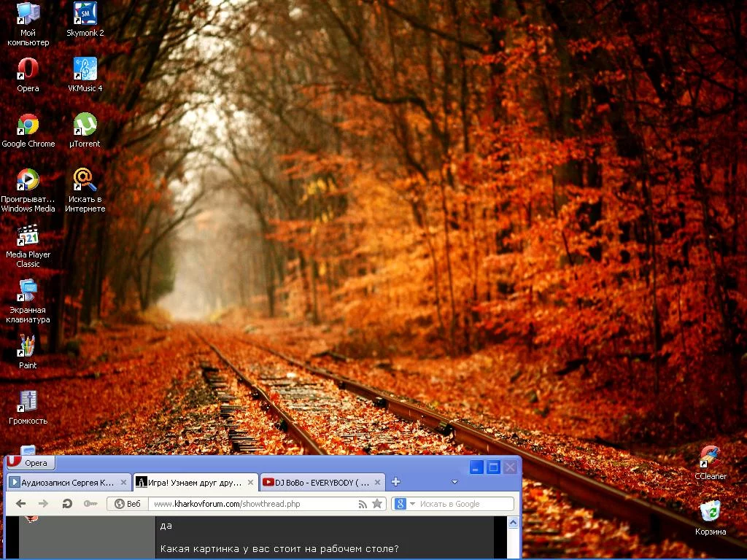Select the Opera desktop shortcut
This screenshot has height=560, width=747.
click(28, 75)
